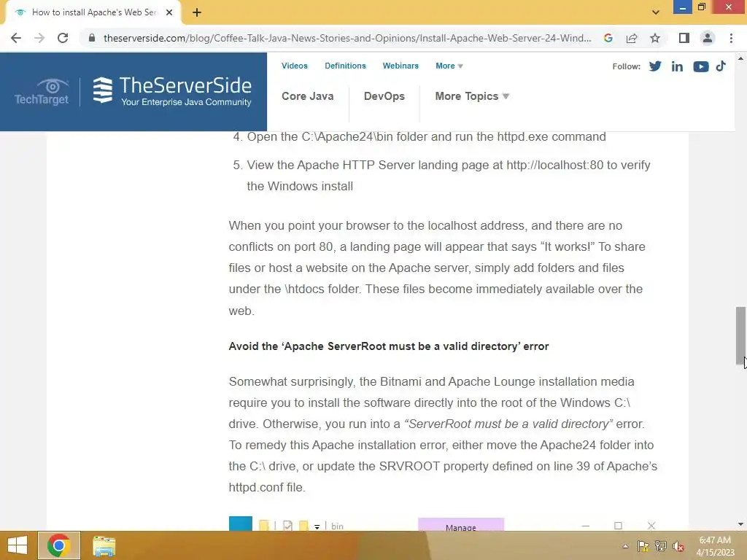Image resolution: width=747 pixels, height=560 pixels.
Task: Open File Explorer from taskbar
Action: click(x=104, y=546)
